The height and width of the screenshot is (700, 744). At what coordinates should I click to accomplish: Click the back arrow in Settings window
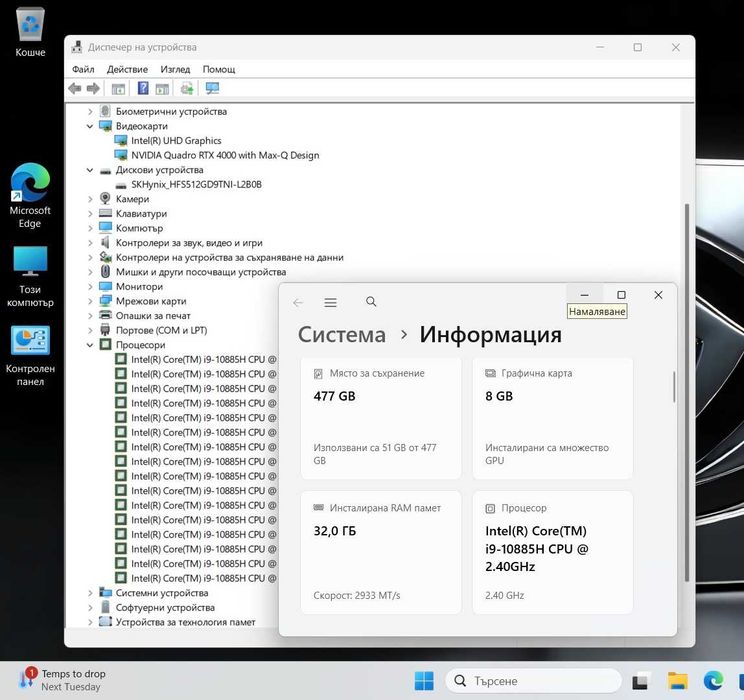pos(298,302)
